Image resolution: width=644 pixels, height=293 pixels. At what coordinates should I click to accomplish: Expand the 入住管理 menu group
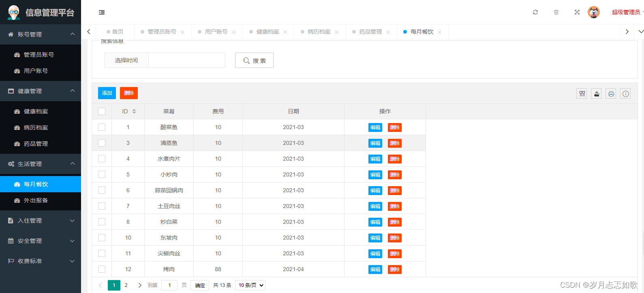41,221
